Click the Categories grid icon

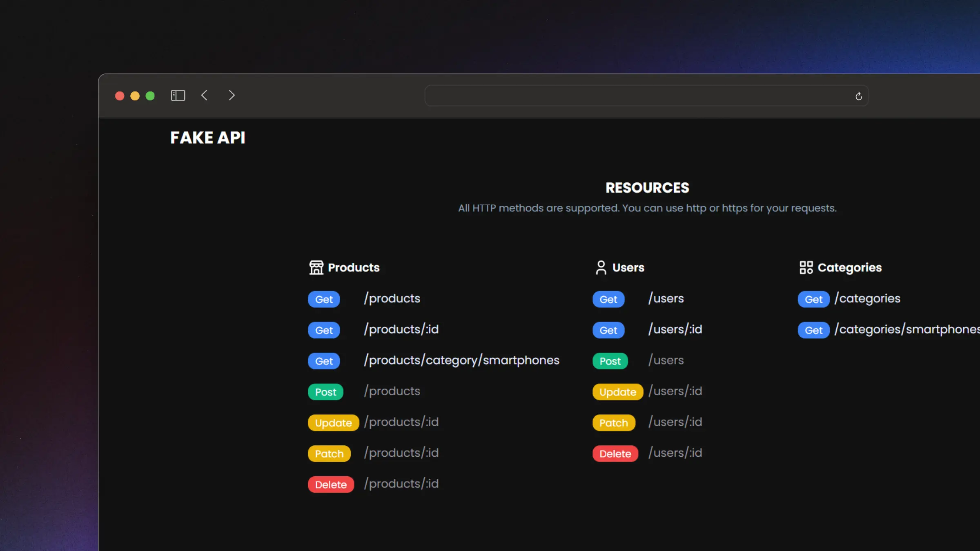(806, 268)
